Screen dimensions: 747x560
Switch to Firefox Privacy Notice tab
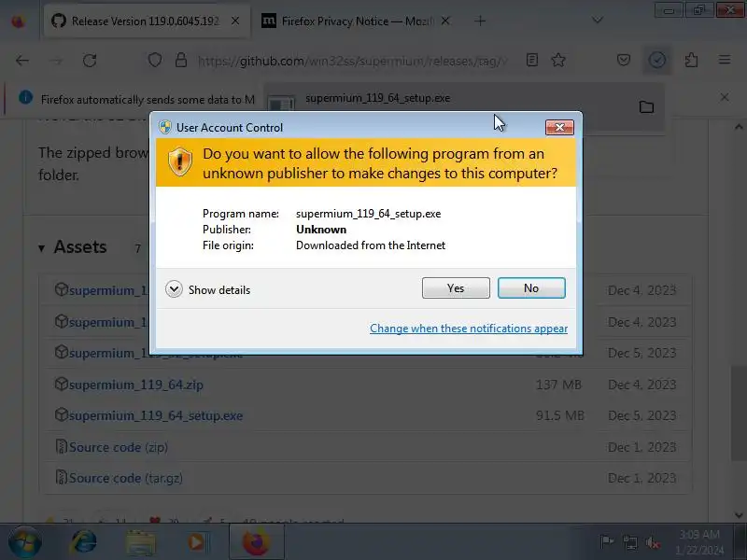[358, 21]
